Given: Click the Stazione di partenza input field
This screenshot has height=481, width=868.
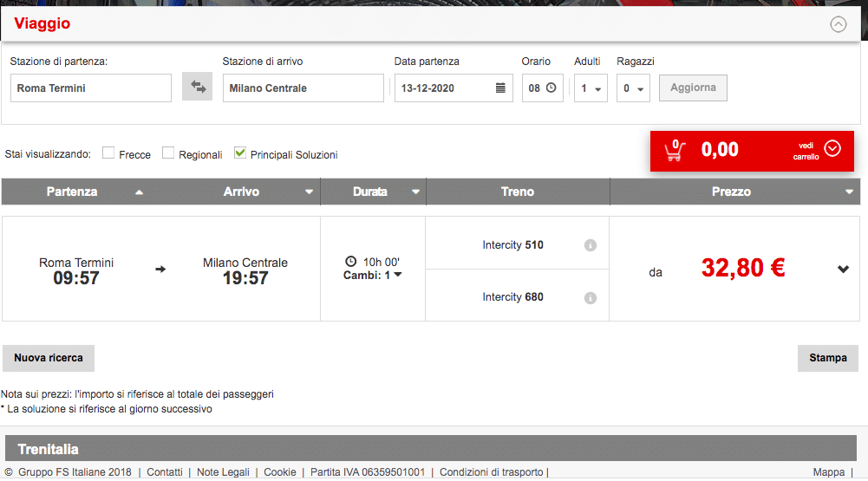Looking at the screenshot, I should (91, 88).
